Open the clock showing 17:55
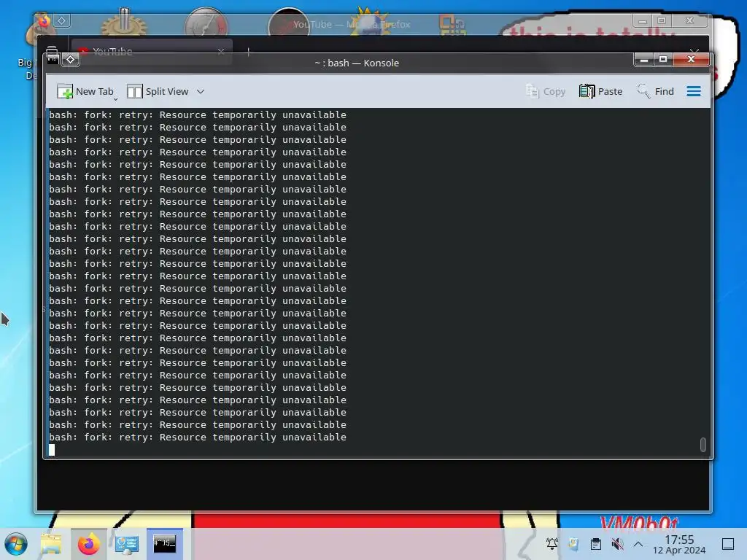The image size is (747, 560). 679,544
